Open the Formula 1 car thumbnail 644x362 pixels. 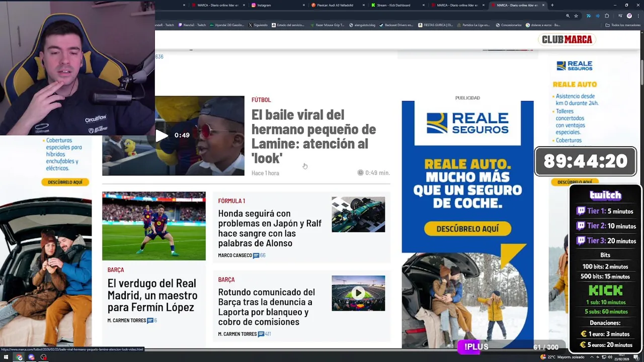tap(358, 214)
